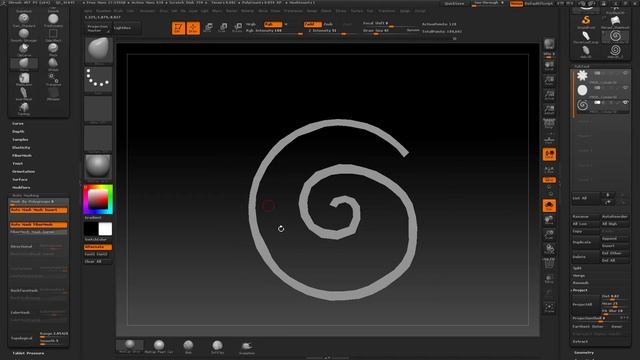Viewport: 640px width, 360px height.
Task: Activate the Draw mode button
Action: point(193,28)
